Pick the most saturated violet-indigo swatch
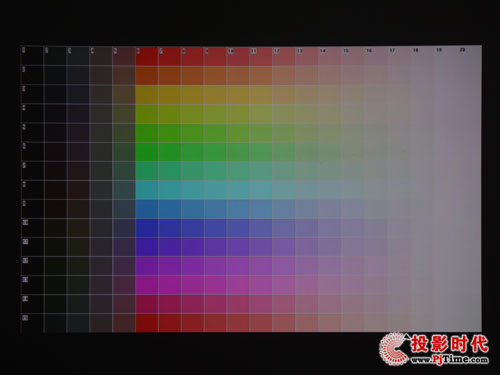Viewport: 500px width, 375px height. pos(147,247)
